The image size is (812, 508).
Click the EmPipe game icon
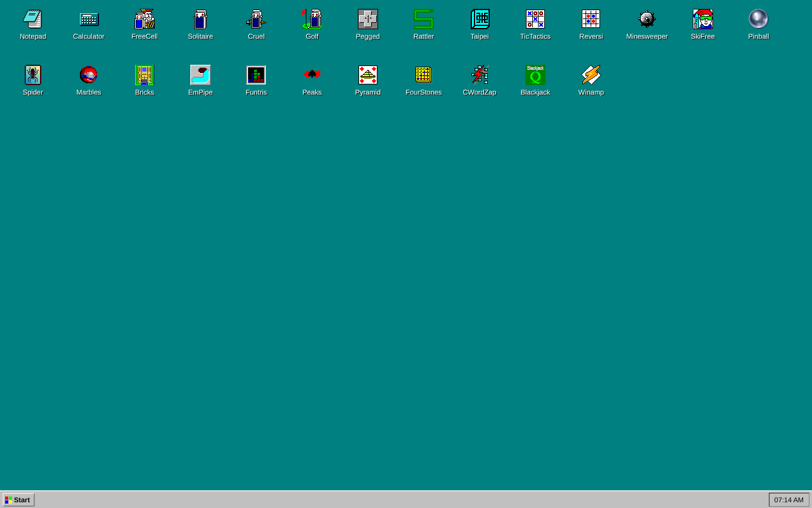click(200, 75)
